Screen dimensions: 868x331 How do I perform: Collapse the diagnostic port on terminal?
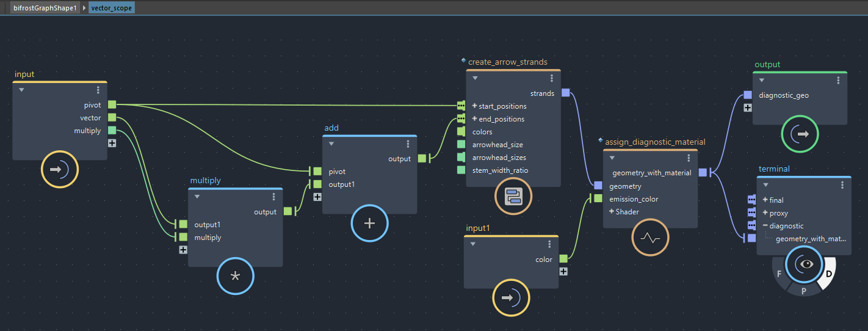[x=765, y=226]
